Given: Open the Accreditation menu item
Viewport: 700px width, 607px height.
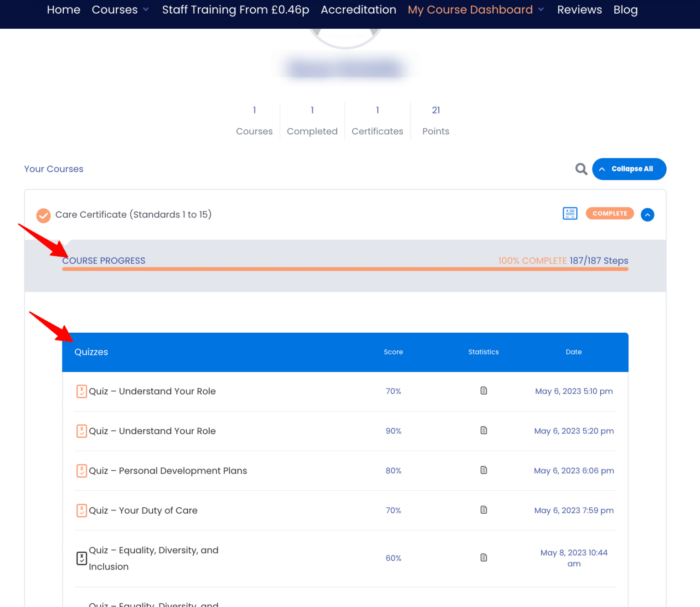Looking at the screenshot, I should point(358,10).
